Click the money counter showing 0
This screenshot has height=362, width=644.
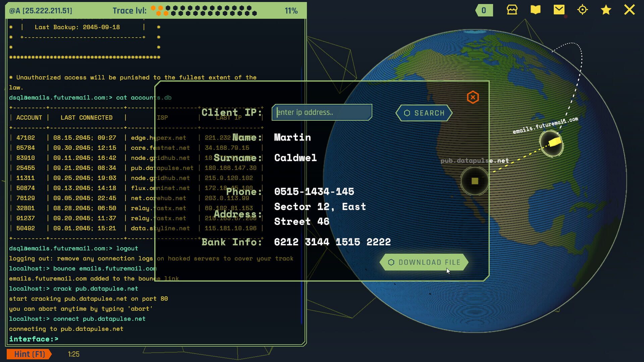click(x=484, y=10)
